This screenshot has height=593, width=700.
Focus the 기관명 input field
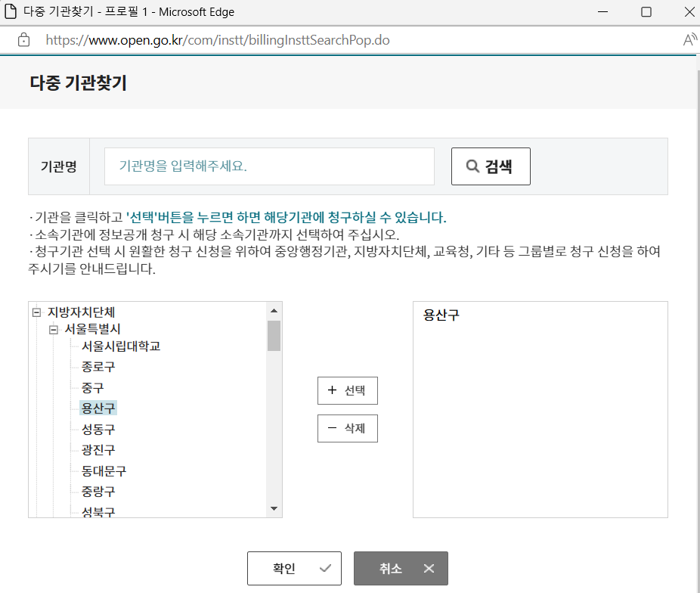pyautogui.click(x=269, y=166)
